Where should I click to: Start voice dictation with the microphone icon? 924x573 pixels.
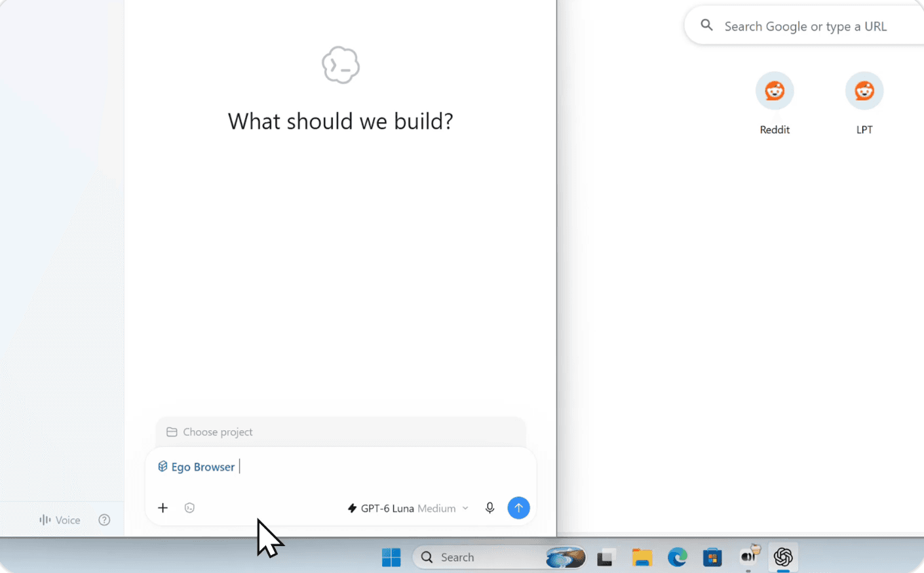(490, 507)
